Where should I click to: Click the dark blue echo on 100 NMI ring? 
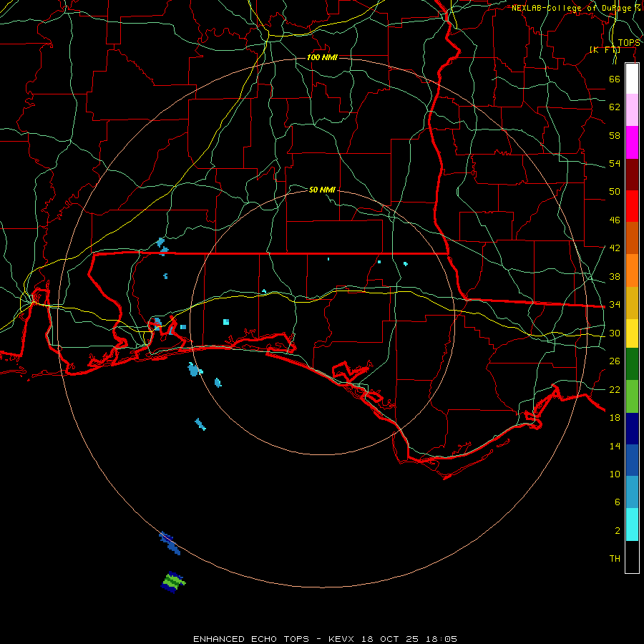pos(169,542)
